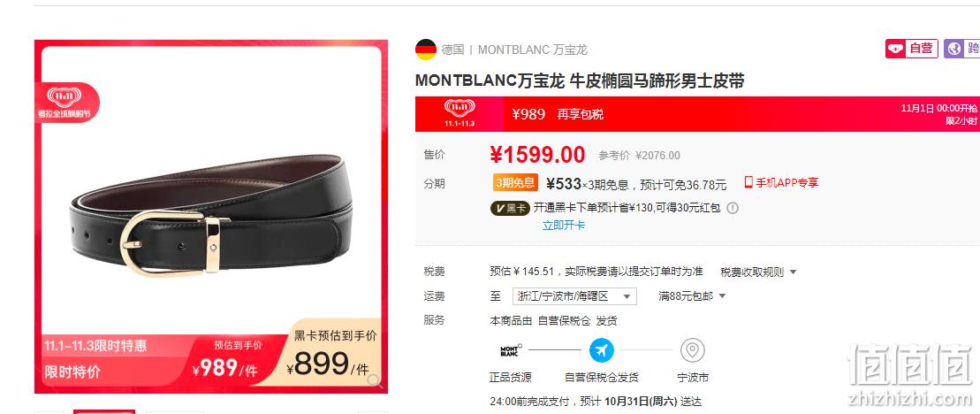Click the German flag icon
The width and height of the screenshot is (980, 414).
click(x=426, y=50)
